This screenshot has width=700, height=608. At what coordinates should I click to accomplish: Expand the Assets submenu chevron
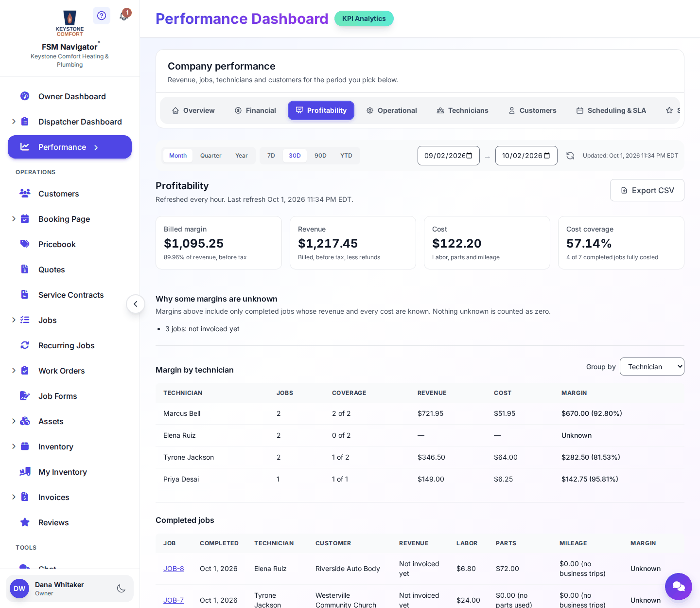tap(14, 421)
